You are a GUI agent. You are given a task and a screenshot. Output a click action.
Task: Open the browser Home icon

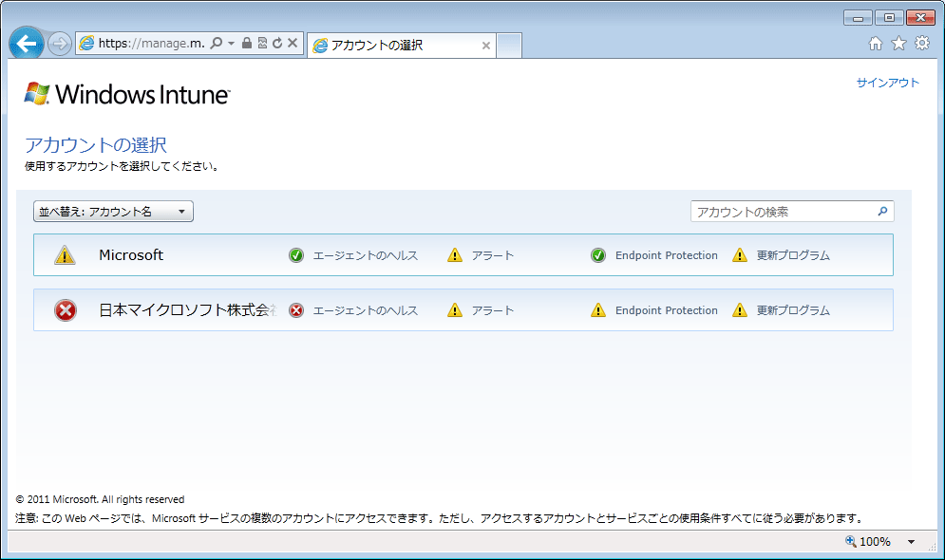pos(876,44)
